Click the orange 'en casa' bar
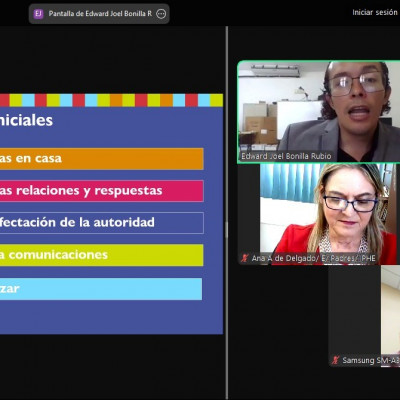Viewport: 400px width, 400px height. click(x=102, y=159)
